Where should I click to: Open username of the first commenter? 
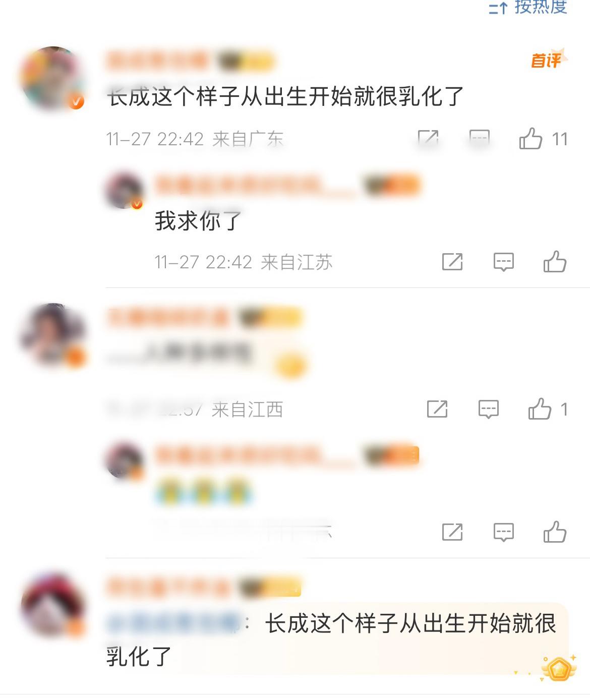coord(157,61)
